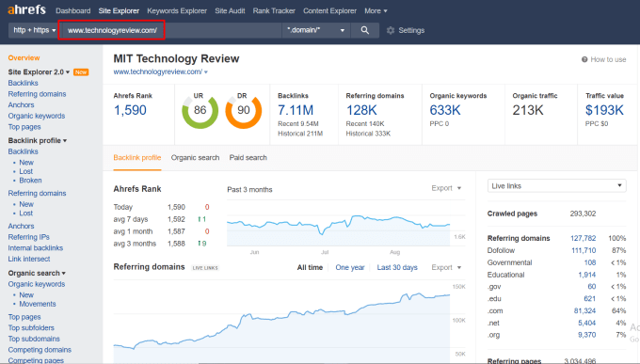Click the New badge next to Site Explorer 2.0
The width and height of the screenshot is (640, 364).
(x=81, y=72)
